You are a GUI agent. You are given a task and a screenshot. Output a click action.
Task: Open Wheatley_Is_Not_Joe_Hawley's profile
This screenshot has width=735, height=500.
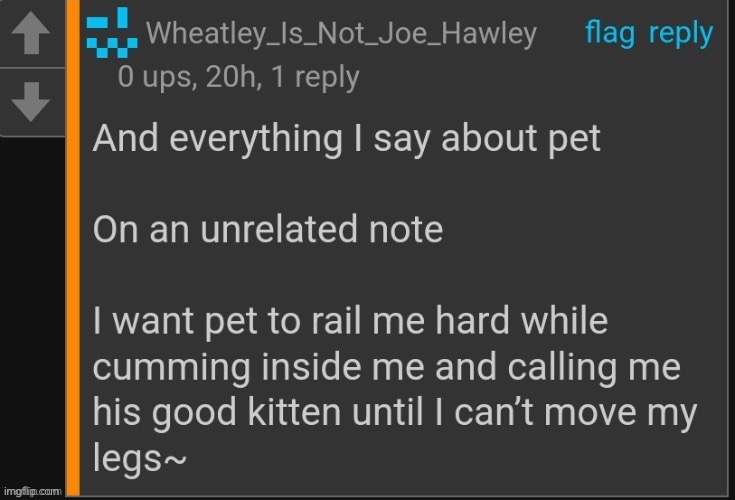point(341,34)
